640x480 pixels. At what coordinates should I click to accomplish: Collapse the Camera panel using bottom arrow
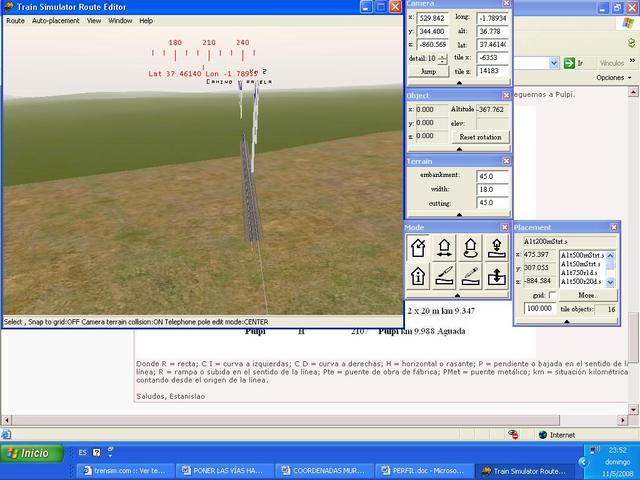(459, 83)
